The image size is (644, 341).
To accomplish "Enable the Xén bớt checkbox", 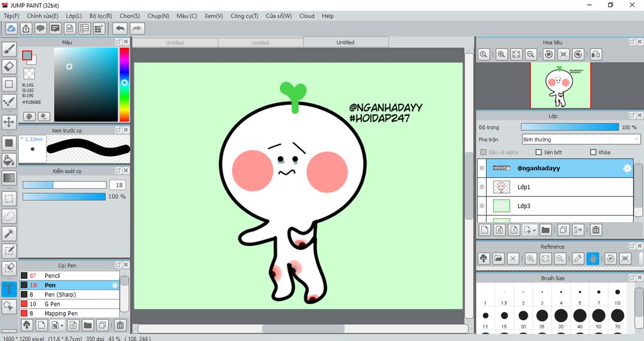I will tap(538, 152).
